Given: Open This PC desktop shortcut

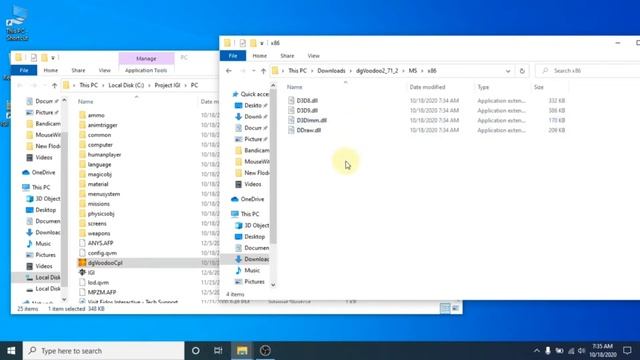Looking at the screenshot, I should (x=17, y=24).
